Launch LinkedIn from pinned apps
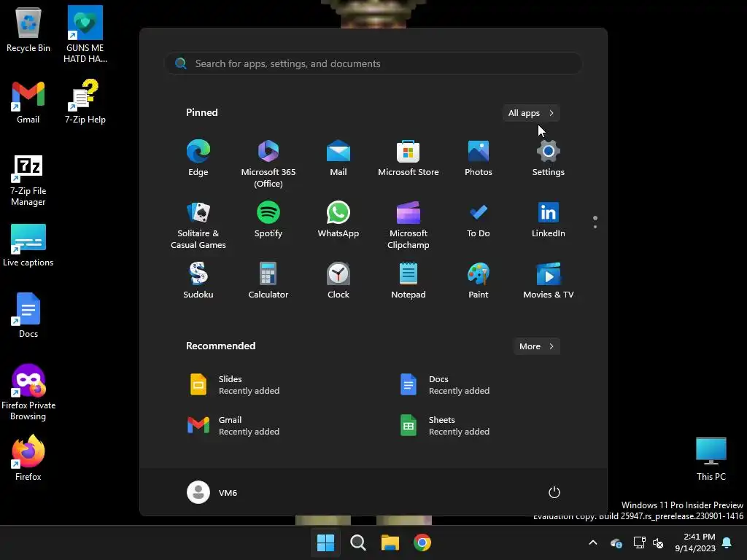This screenshot has width=747, height=560. click(x=549, y=220)
